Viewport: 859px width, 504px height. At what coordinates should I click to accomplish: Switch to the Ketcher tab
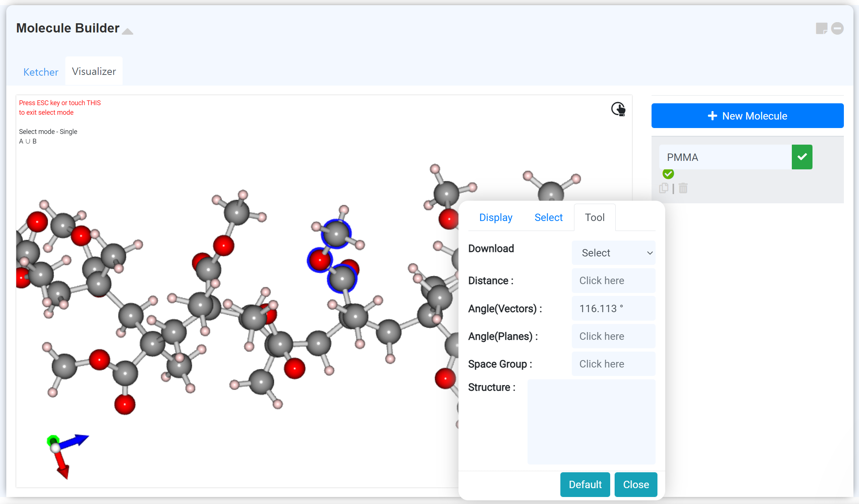(41, 72)
